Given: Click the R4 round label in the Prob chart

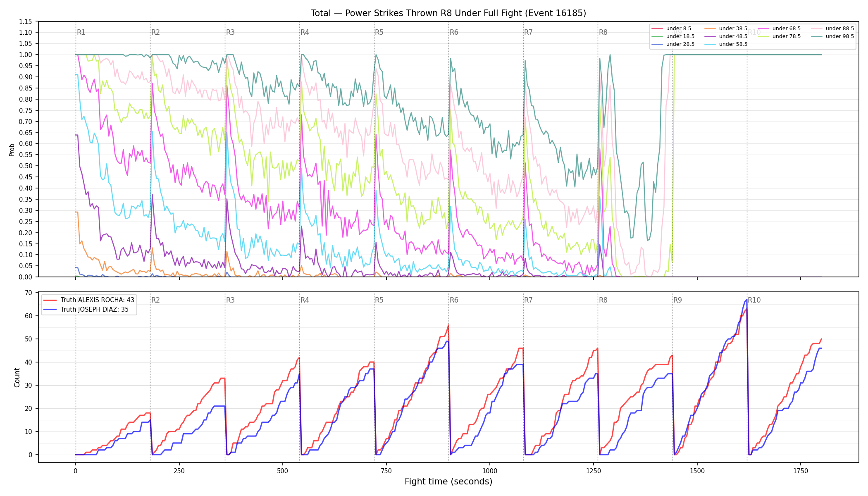Looking at the screenshot, I should click(305, 32).
